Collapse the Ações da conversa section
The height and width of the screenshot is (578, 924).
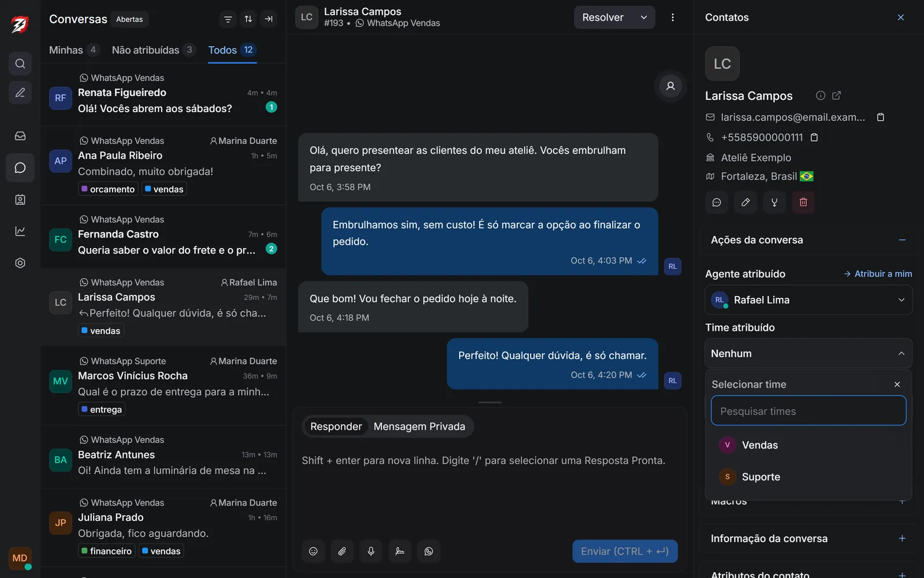point(902,240)
